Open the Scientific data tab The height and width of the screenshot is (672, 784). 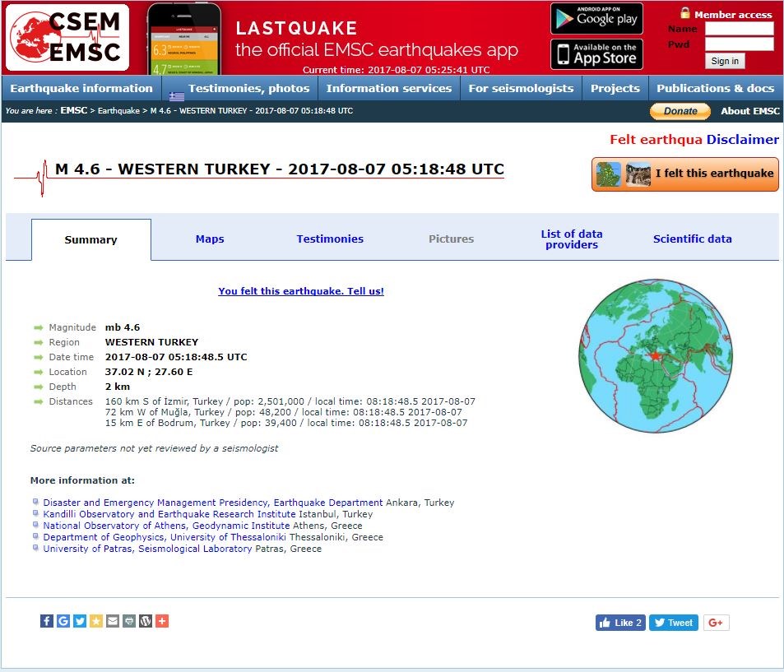point(692,239)
